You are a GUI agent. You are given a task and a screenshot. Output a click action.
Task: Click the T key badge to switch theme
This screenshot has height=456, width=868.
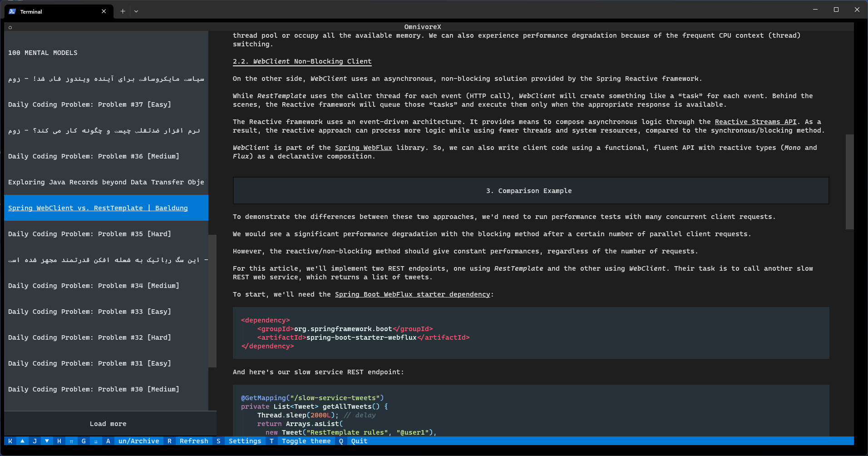(x=271, y=441)
